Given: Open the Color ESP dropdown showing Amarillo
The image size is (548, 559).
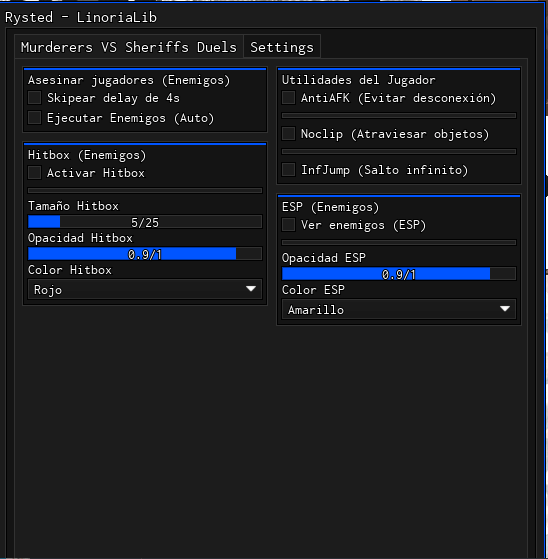Looking at the screenshot, I should [x=399, y=309].
